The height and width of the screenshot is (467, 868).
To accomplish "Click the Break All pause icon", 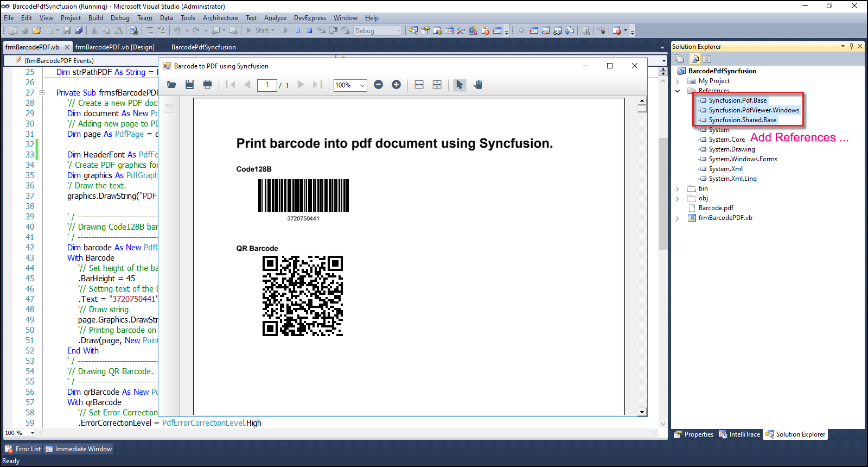I will [297, 31].
